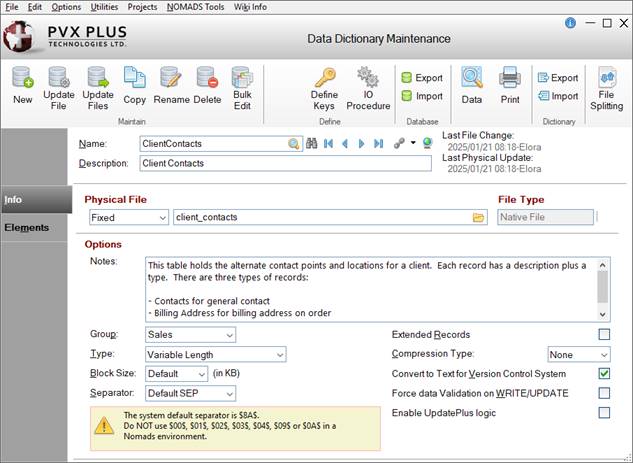Image resolution: width=633 pixels, height=463 pixels.
Task: Uncheck Convert to Text for Version Control
Action: click(x=604, y=373)
